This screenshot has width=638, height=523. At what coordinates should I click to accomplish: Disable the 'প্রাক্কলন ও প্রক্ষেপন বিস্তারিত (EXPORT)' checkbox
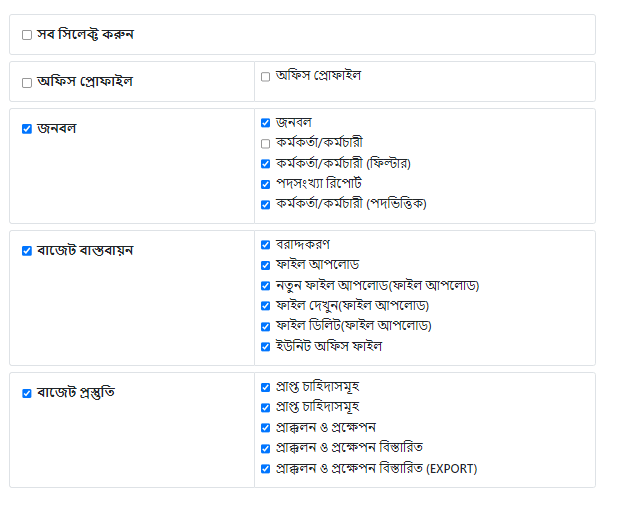pyautogui.click(x=266, y=469)
